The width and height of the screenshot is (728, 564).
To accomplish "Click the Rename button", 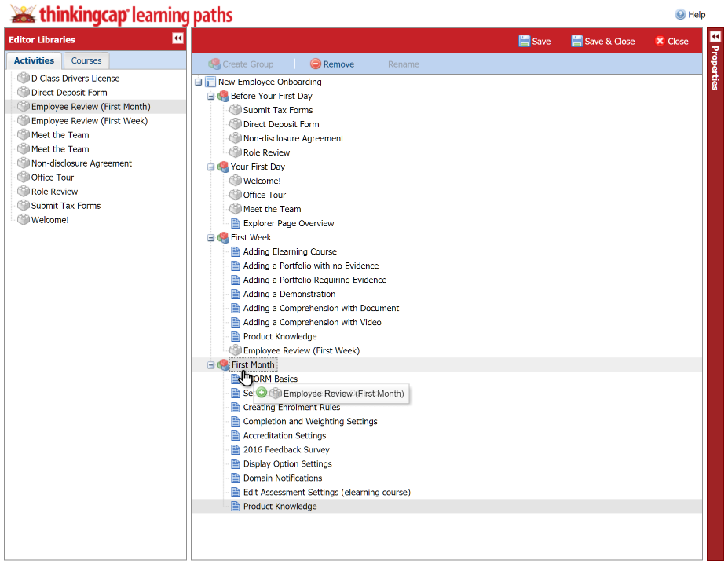I will click(x=403, y=64).
